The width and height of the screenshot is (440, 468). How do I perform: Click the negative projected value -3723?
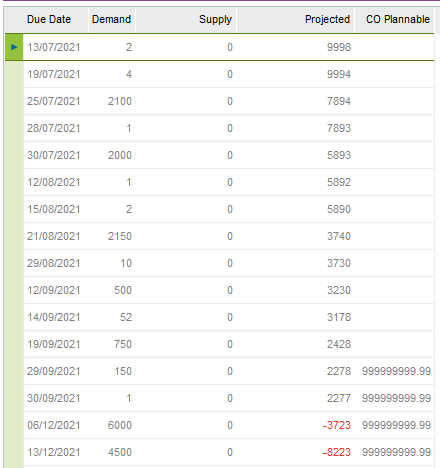tap(337, 425)
